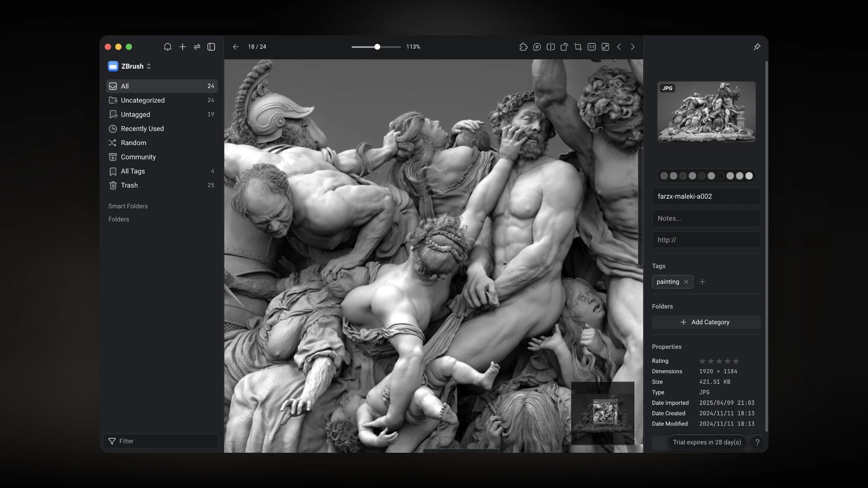The image size is (868, 488).
Task: Select the All category
Action: click(x=162, y=86)
